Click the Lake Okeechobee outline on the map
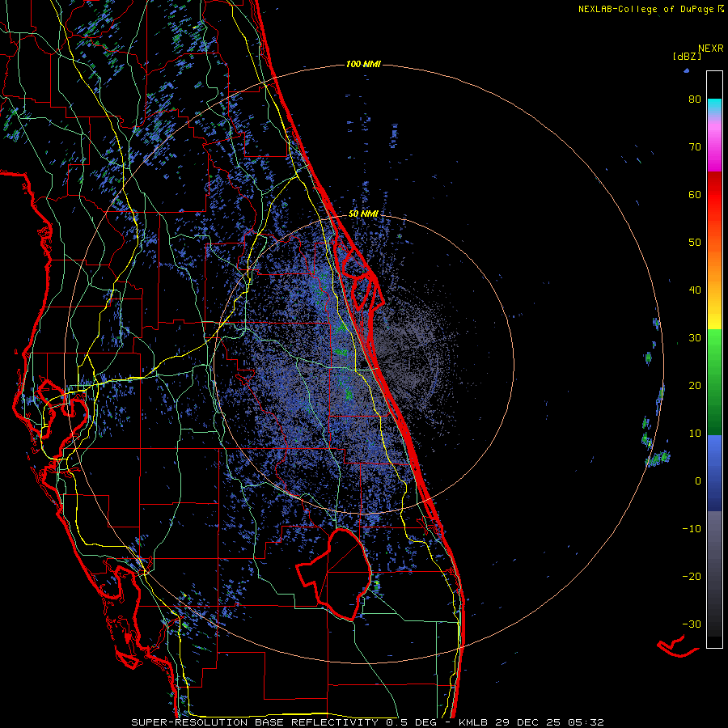The height and width of the screenshot is (728, 728). [x=334, y=574]
